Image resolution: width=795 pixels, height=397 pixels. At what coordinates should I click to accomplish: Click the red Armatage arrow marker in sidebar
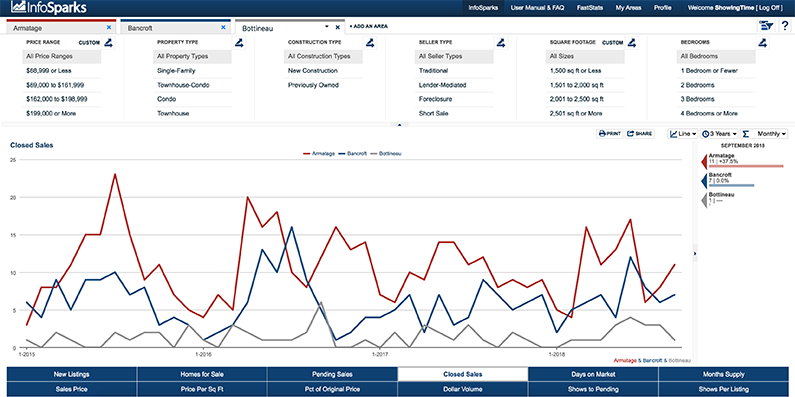[704, 161]
